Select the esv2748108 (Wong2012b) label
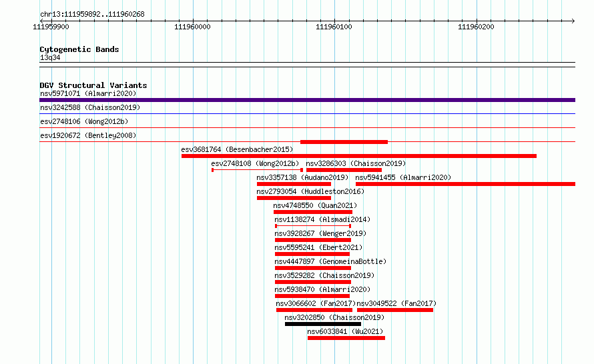The image size is (594, 364). [x=255, y=163]
